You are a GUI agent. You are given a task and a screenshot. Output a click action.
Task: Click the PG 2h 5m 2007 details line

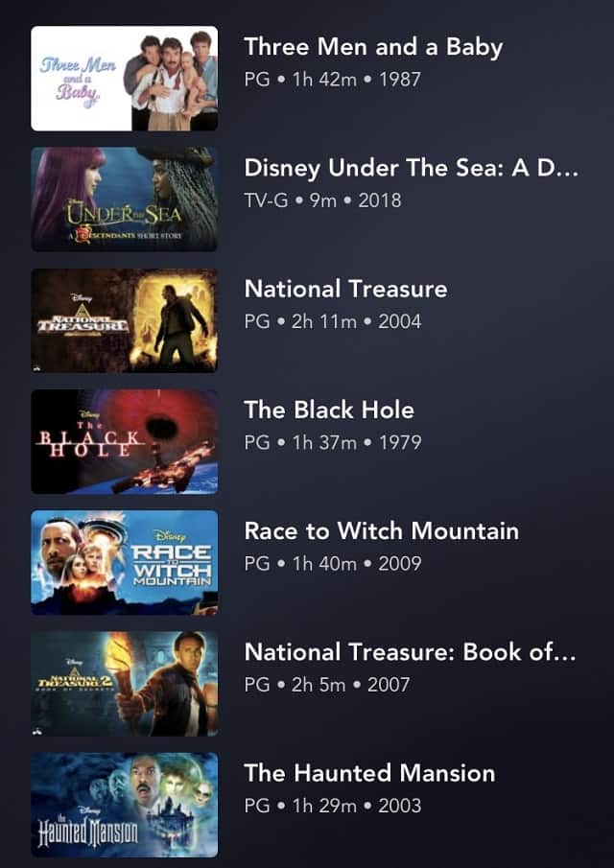(326, 684)
